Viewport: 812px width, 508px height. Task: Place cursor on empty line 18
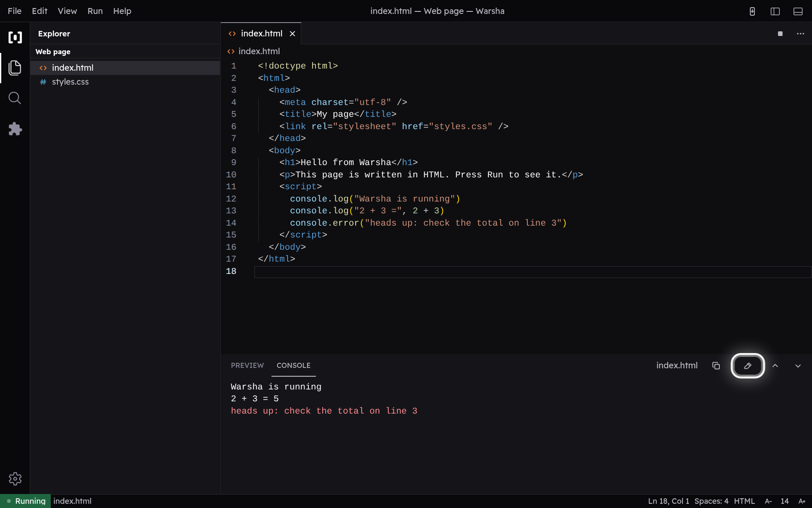(533, 272)
